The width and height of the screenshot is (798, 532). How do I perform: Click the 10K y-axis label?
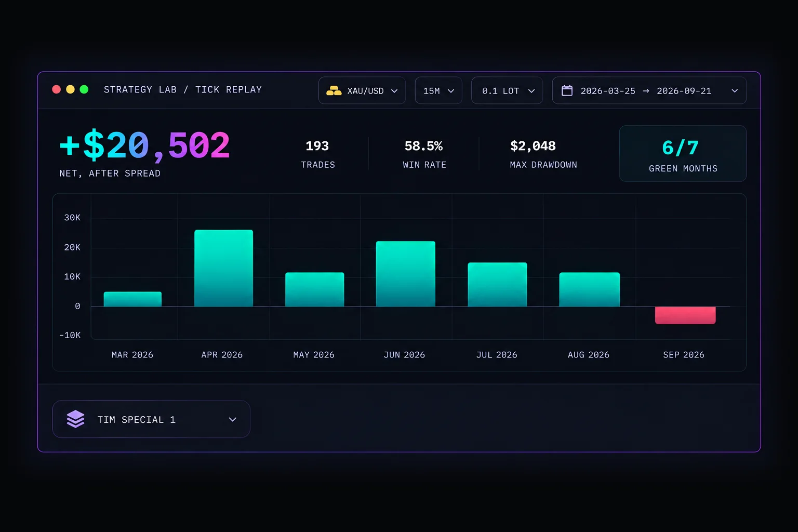point(72,277)
